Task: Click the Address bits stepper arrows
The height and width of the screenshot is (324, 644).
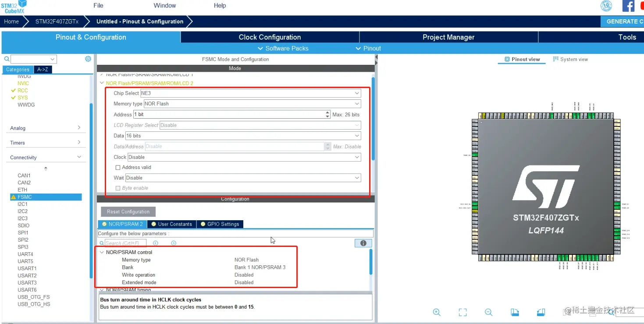Action: [327, 114]
